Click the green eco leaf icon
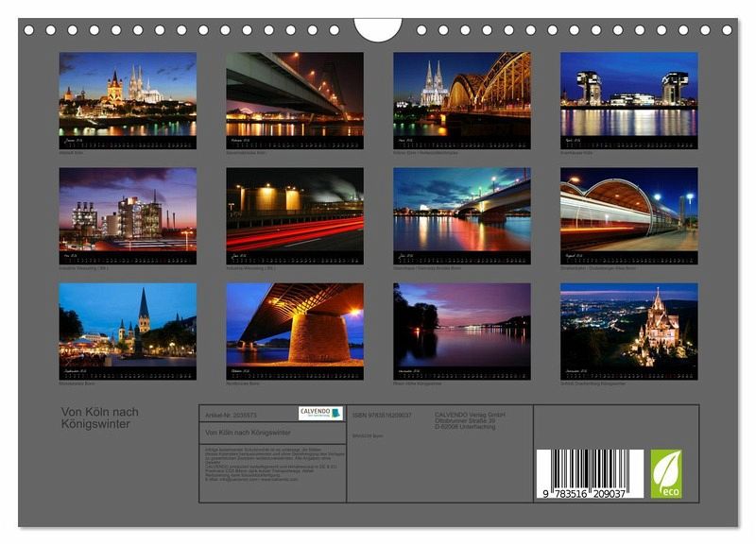 tap(665, 473)
